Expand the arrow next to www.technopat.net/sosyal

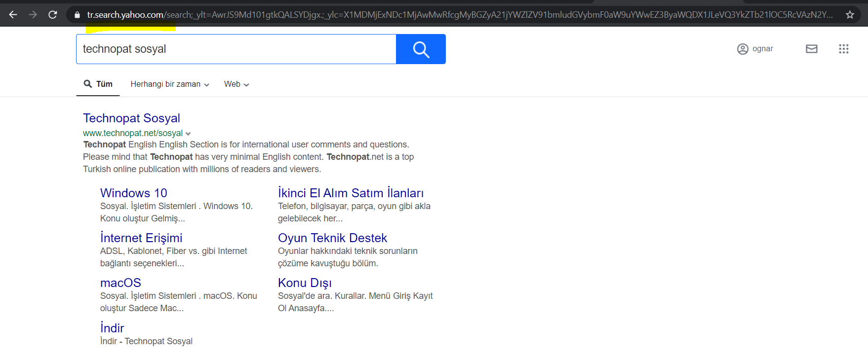188,134
